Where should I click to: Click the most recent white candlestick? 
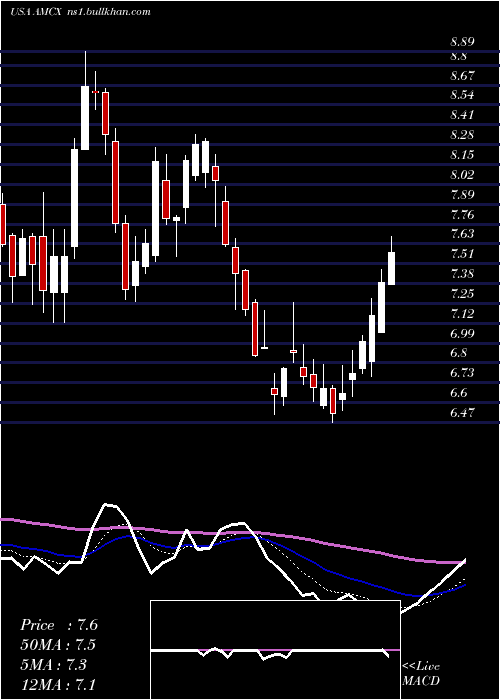(392, 268)
